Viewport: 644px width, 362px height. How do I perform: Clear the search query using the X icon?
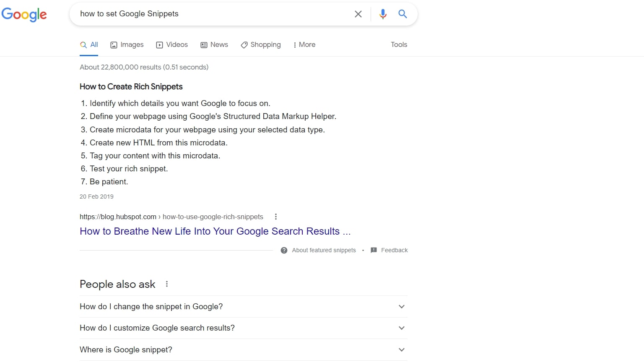click(358, 14)
